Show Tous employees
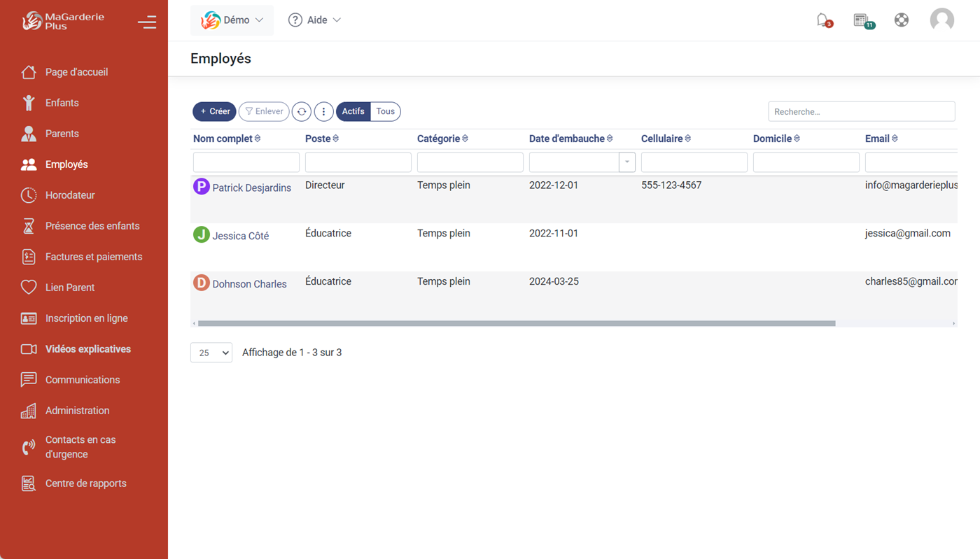 point(386,111)
